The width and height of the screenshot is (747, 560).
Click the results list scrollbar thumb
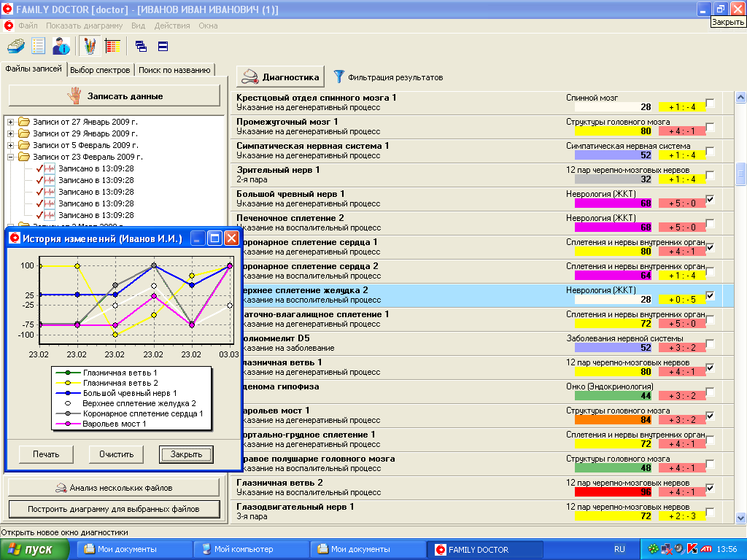click(741, 174)
